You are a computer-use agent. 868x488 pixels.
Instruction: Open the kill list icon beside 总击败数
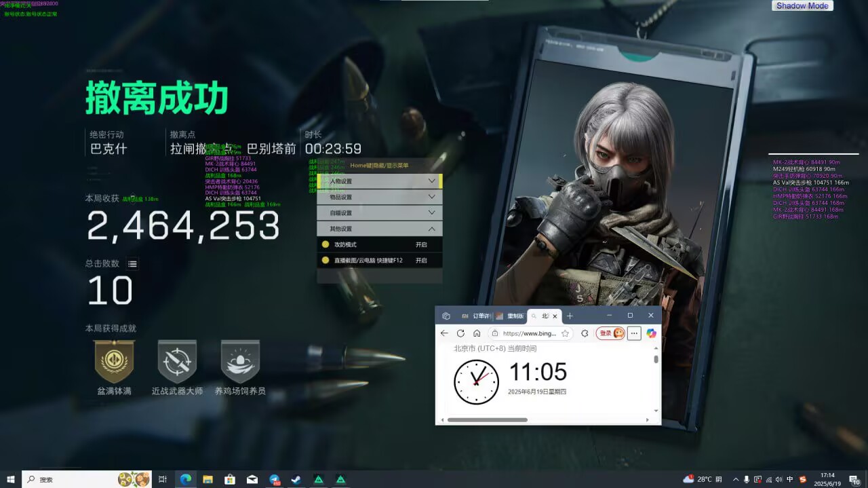pyautogui.click(x=132, y=264)
